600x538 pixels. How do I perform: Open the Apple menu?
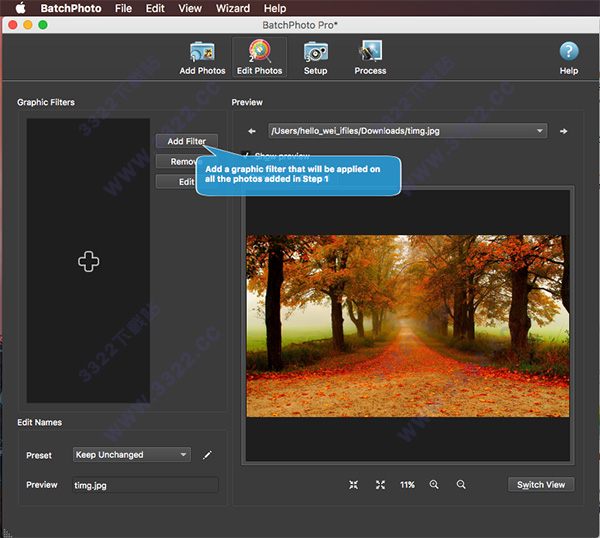click(20, 8)
